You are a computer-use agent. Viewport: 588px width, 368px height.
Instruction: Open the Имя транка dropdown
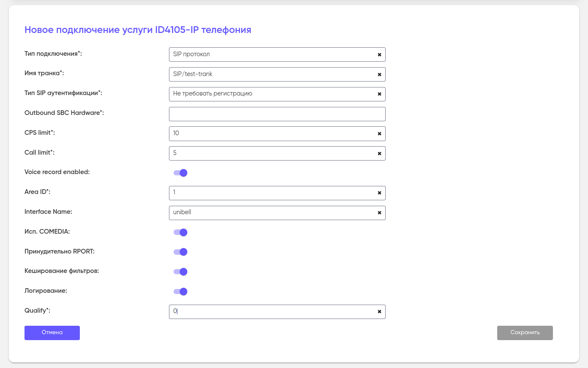[x=270, y=74]
